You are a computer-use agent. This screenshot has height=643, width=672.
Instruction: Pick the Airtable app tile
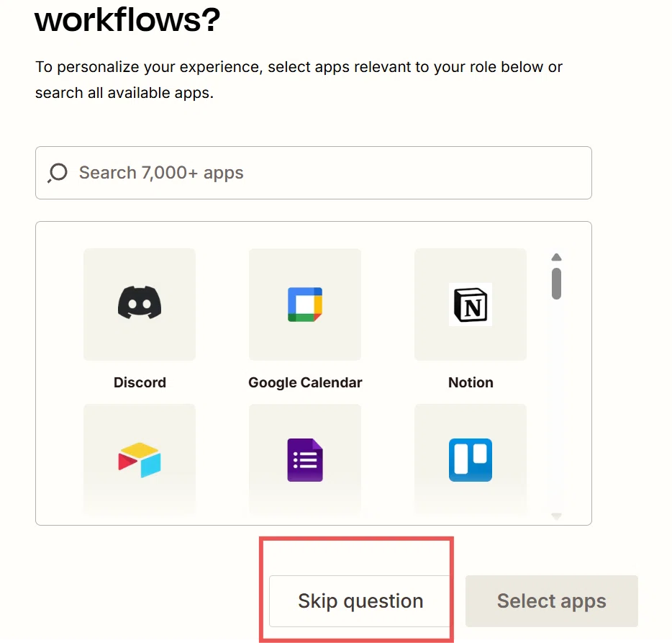point(140,459)
